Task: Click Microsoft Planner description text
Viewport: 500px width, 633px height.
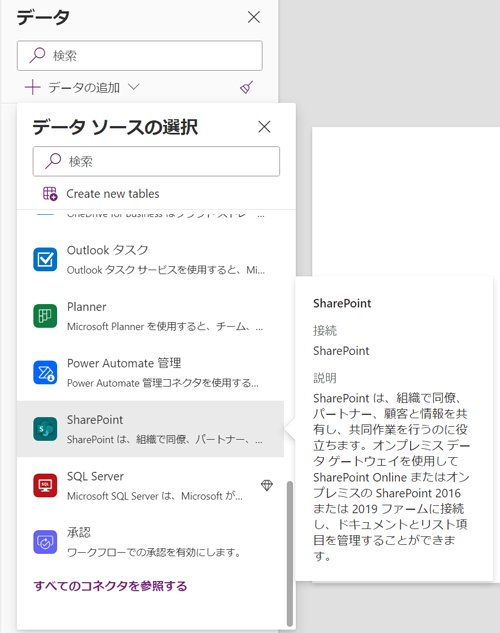Action: (165, 326)
